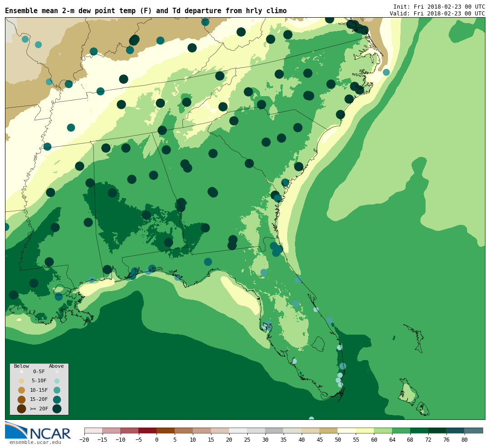
Task: Click the 'Valid: Fri 2018-02-23 00 UTC' text
Action: tap(437, 14)
